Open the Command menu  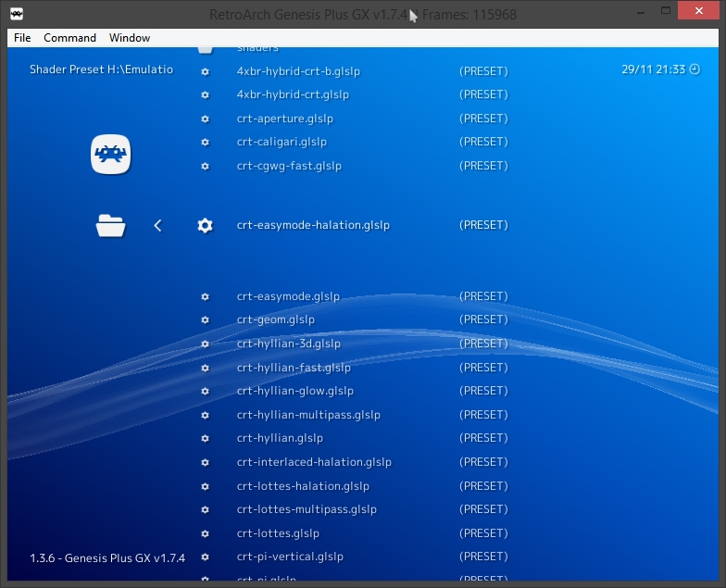[70, 38]
